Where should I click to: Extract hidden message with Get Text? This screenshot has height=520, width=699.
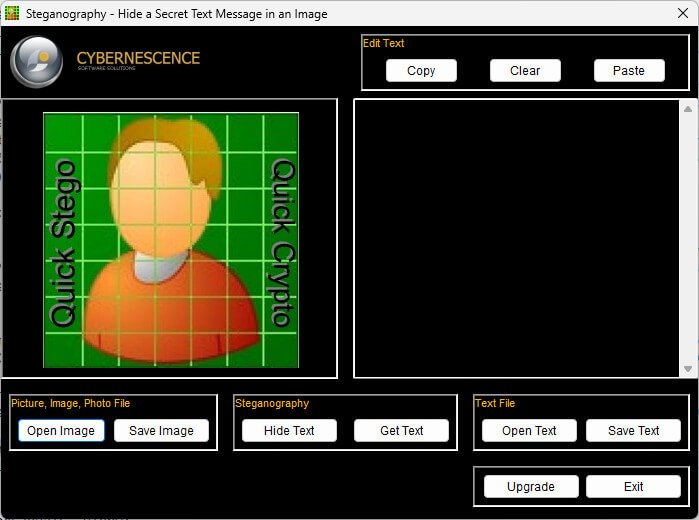[401, 430]
